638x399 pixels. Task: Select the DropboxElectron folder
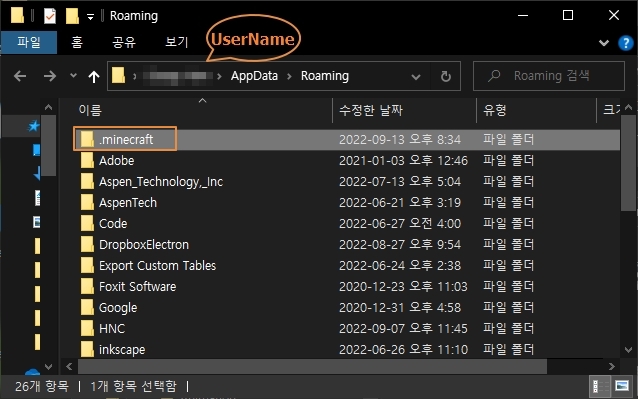point(144,245)
